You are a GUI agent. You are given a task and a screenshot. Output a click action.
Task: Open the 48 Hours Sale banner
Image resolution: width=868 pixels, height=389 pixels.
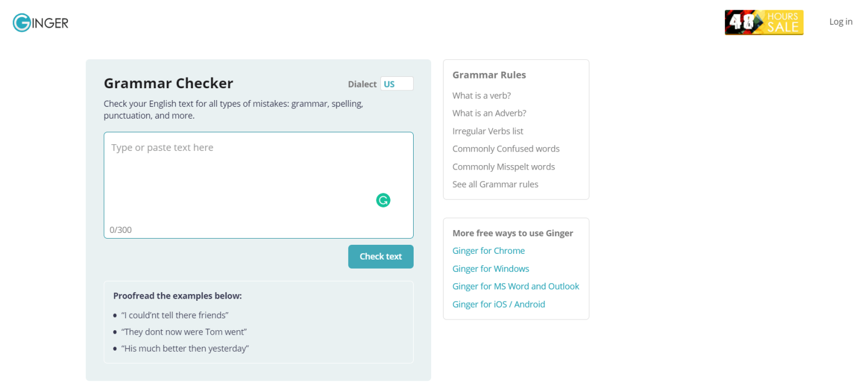tap(764, 23)
